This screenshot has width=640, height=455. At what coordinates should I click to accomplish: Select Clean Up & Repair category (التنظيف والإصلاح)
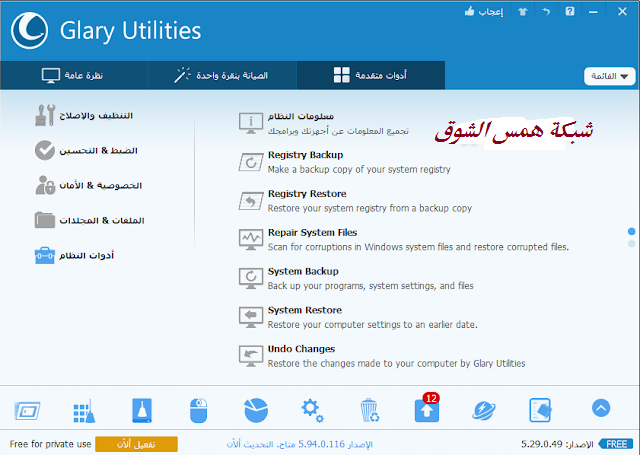pos(84,115)
